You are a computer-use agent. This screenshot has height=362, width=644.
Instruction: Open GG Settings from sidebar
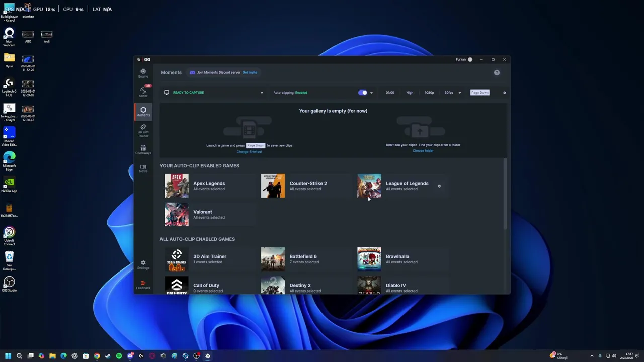[143, 264]
